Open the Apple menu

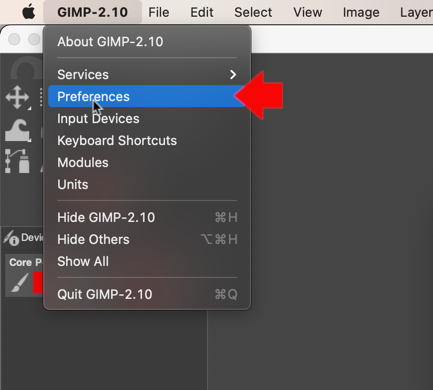[29, 12]
